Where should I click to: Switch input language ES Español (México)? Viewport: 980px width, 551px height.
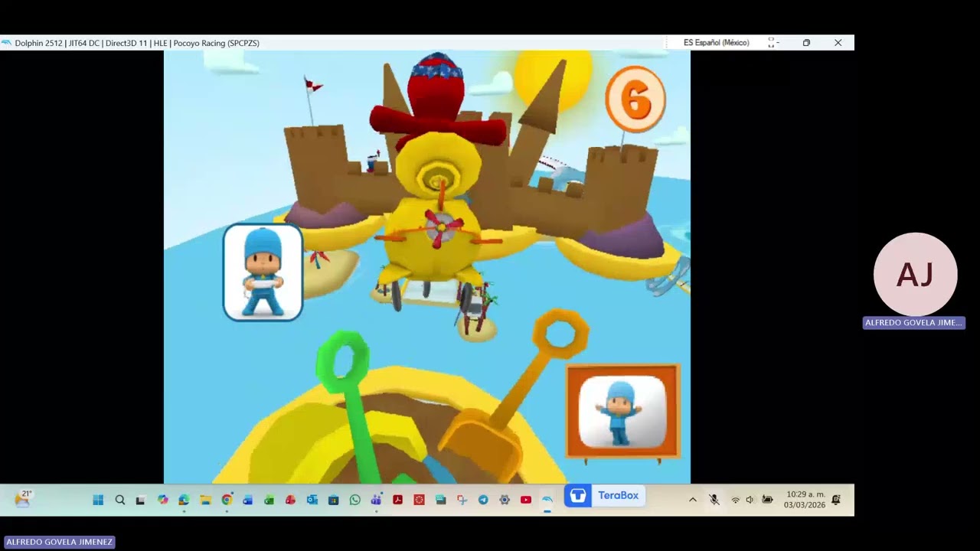click(x=716, y=43)
